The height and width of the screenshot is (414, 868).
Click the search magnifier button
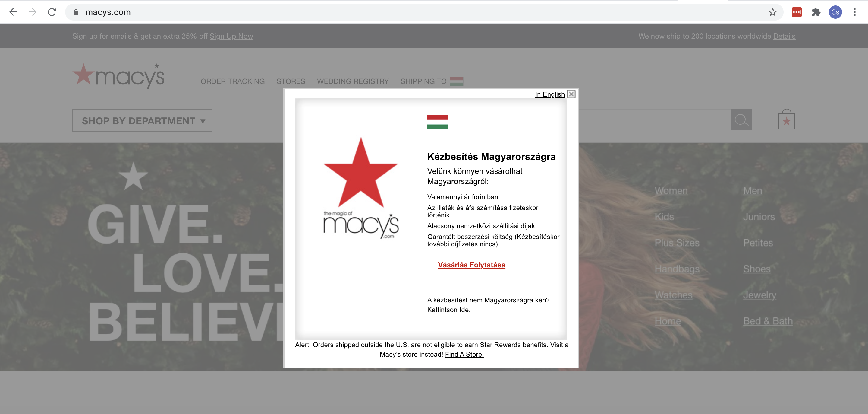click(741, 120)
